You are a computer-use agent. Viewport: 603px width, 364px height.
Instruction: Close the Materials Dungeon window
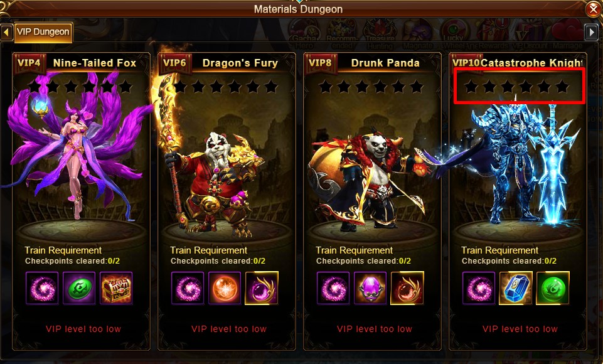coord(594,9)
